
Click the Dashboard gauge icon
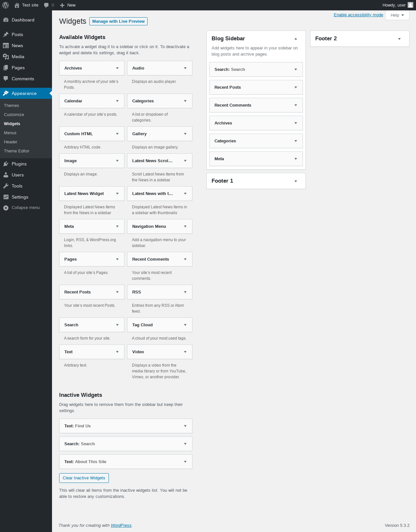tap(6, 20)
